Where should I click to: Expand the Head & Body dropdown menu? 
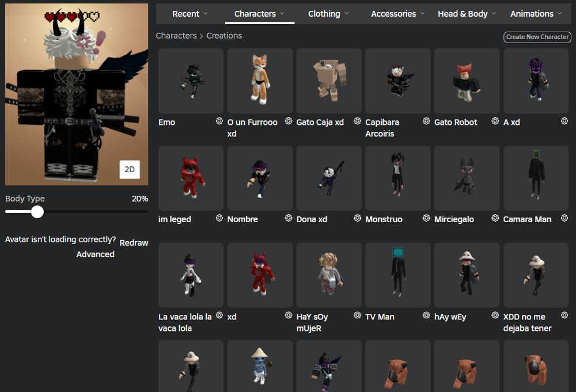click(x=467, y=14)
